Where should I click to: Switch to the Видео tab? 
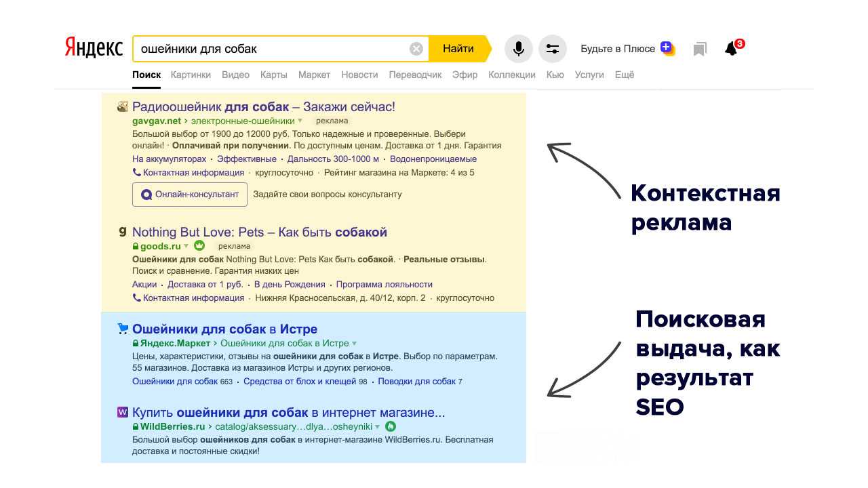click(x=235, y=75)
